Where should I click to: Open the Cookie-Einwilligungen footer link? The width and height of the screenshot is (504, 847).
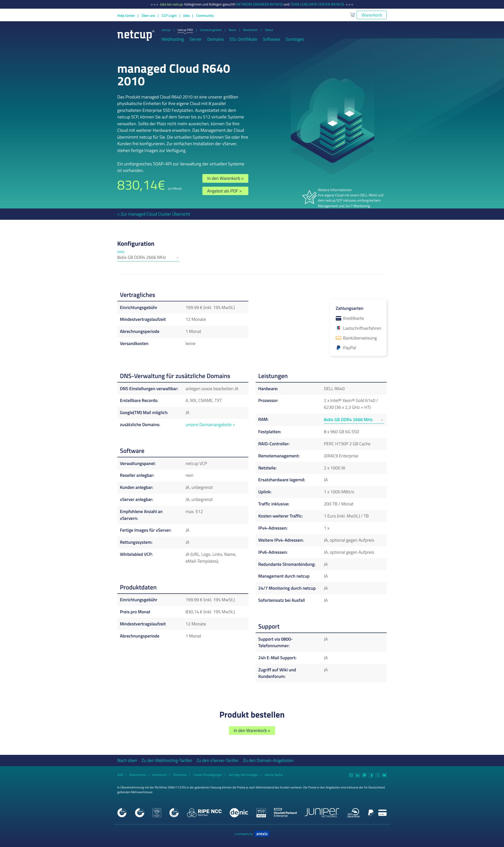click(x=208, y=775)
